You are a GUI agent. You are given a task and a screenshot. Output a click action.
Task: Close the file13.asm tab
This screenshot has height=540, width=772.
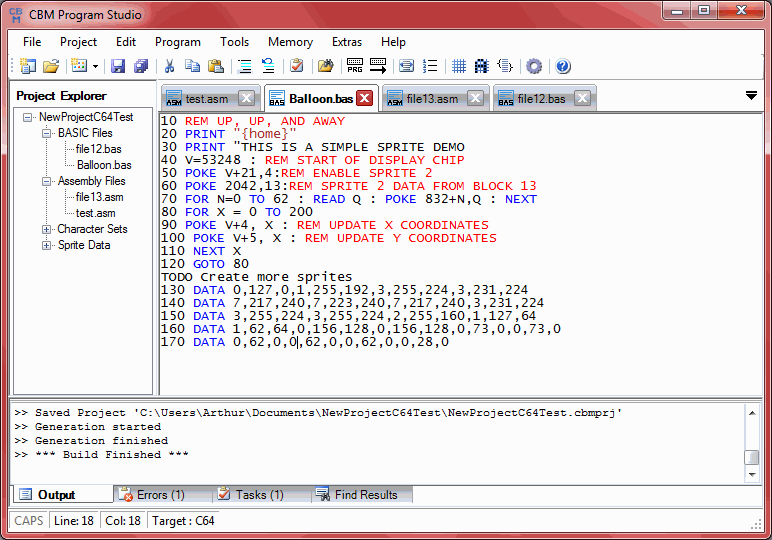[475, 98]
